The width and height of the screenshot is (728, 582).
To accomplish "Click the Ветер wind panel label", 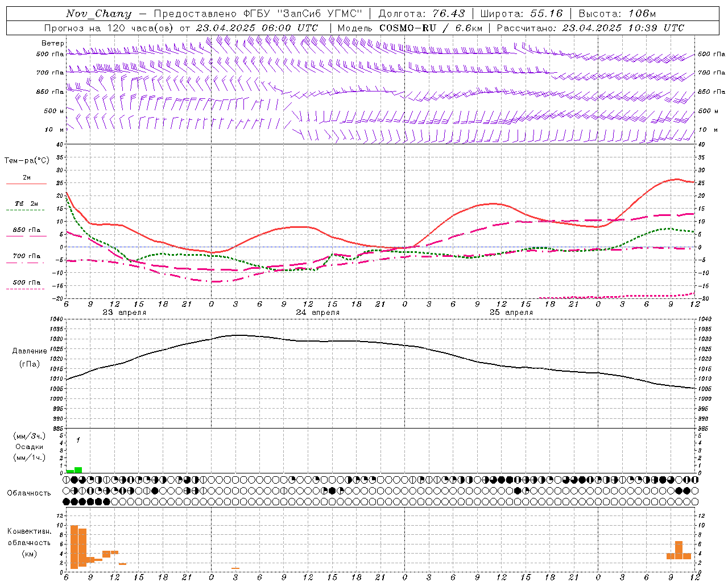I will [x=53, y=43].
